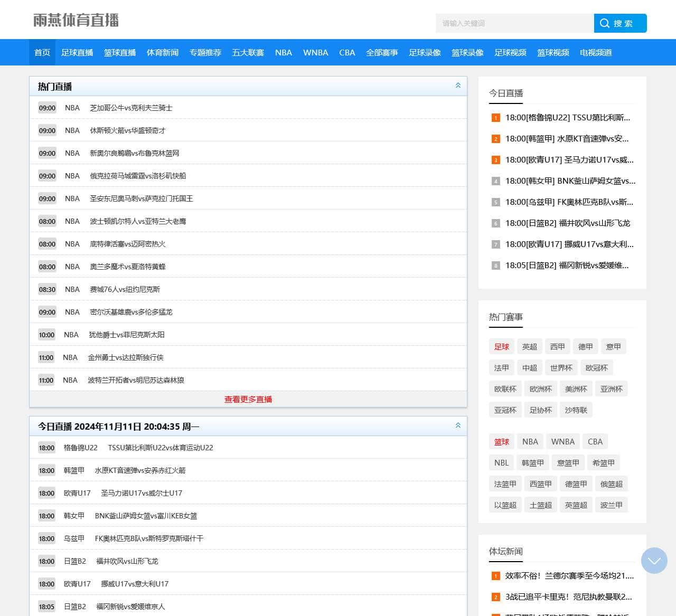The image size is (676, 616).
Task: Go to the 电视频道 navigation item
Action: coord(596,53)
